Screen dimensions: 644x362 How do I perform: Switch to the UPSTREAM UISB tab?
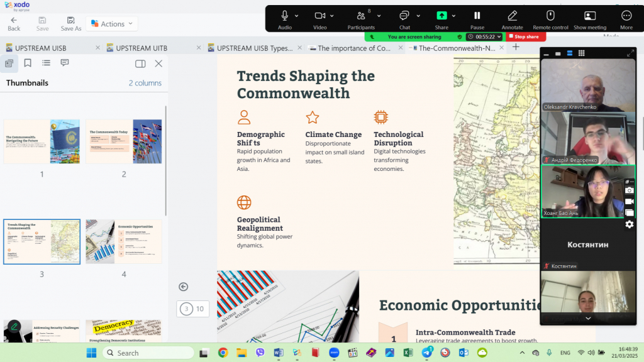[41, 48]
